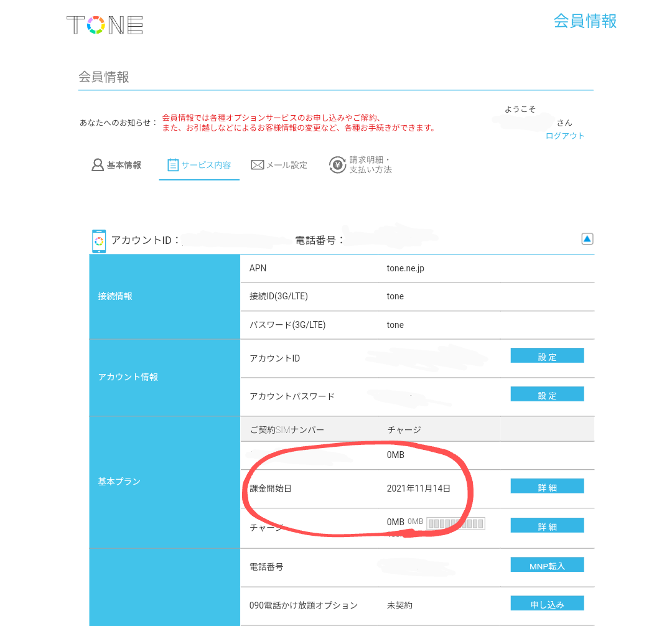Image resolution: width=672 pixels, height=626 pixels.
Task: Click the チャージ column header
Action: click(404, 430)
